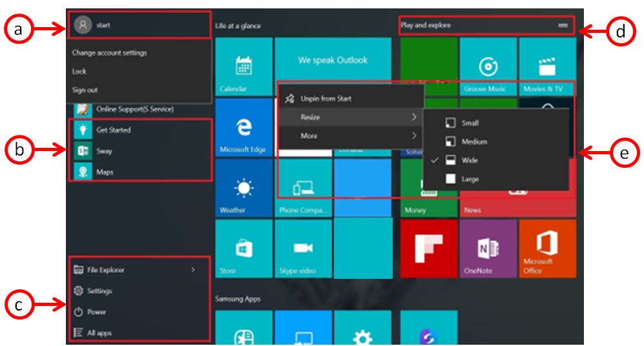
Task: Select Medium tile size option
Action: coord(495,141)
